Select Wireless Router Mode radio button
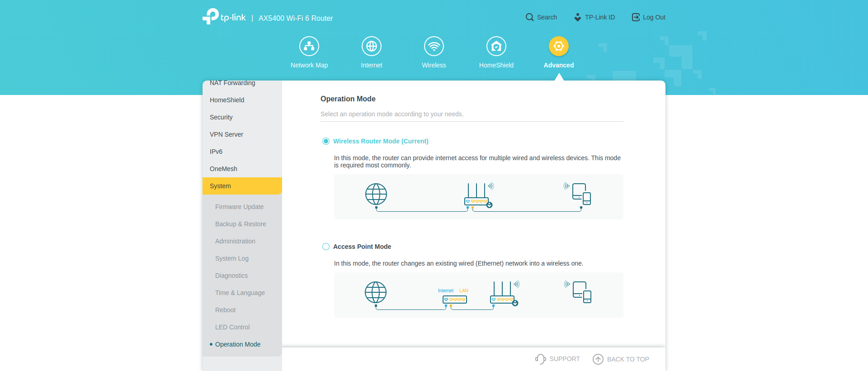The image size is (868, 371). tap(326, 141)
